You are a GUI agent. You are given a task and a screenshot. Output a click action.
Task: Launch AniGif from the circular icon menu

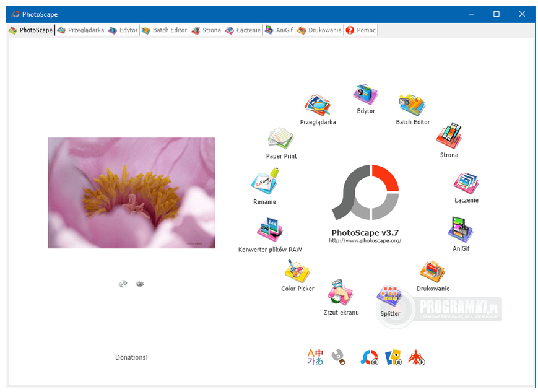(461, 229)
